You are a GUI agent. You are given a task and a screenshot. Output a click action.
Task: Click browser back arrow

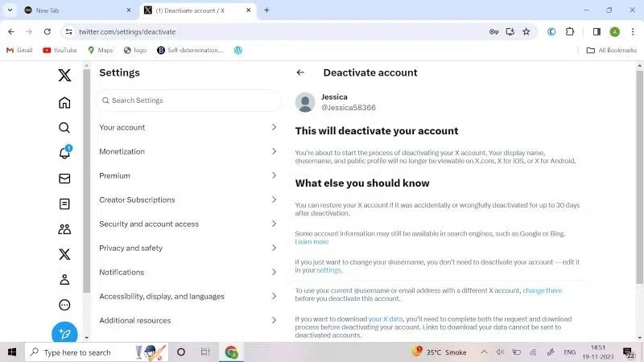(11, 31)
